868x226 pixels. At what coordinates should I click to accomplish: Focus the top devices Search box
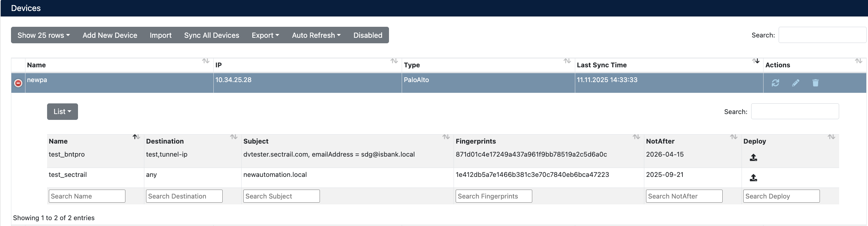click(x=822, y=35)
